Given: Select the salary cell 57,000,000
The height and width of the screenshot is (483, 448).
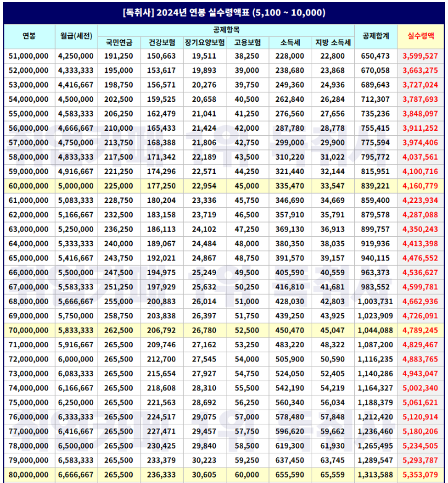Looking at the screenshot, I should tap(28, 143).
